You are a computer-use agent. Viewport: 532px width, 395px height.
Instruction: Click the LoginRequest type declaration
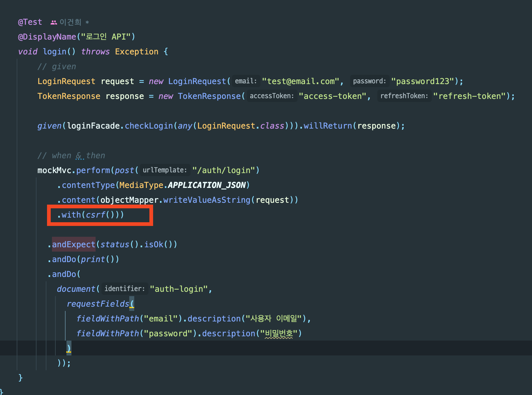click(66, 81)
